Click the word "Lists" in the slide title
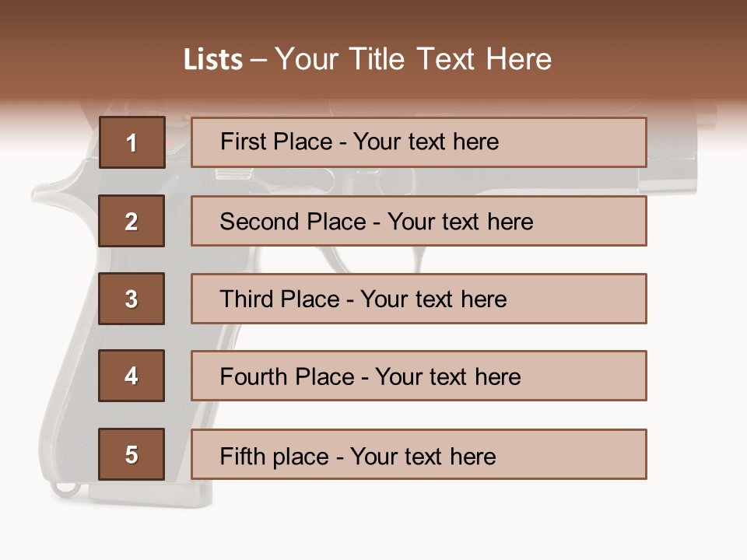 [212, 60]
